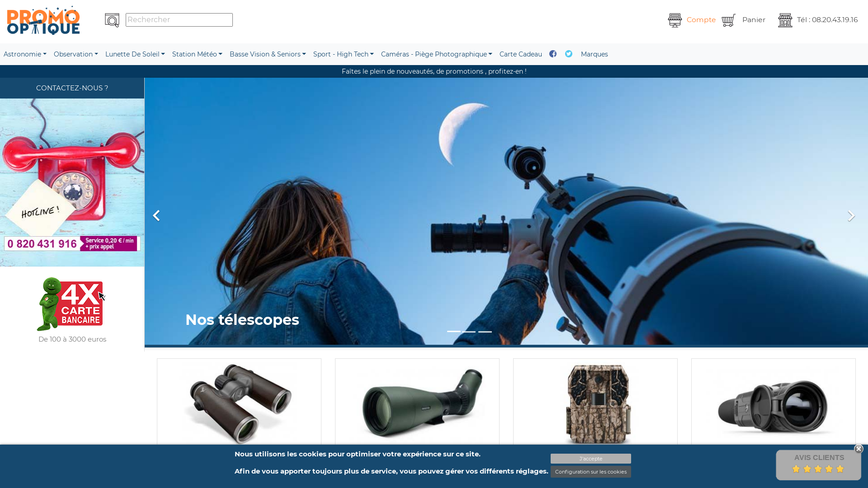Viewport: 868px width, 488px height.
Task: Go to previous carousel slide
Action: click(x=156, y=216)
